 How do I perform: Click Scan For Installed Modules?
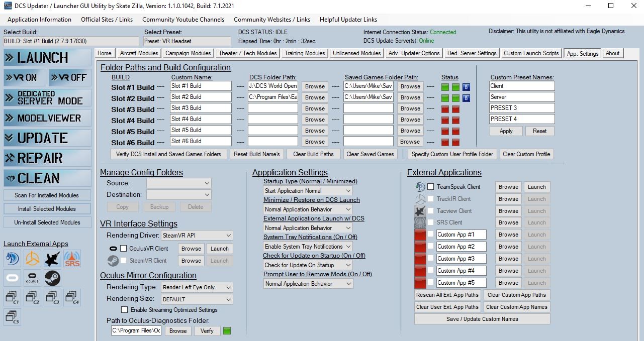point(47,195)
